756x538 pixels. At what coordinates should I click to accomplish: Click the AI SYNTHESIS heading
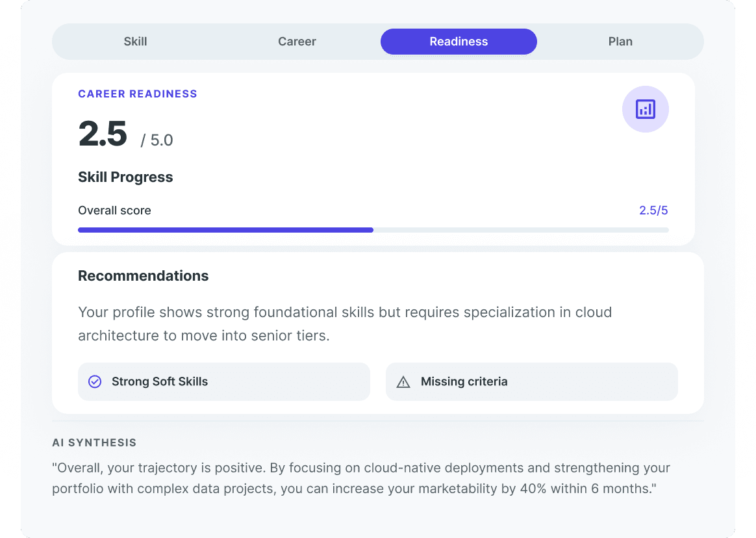[x=94, y=442]
